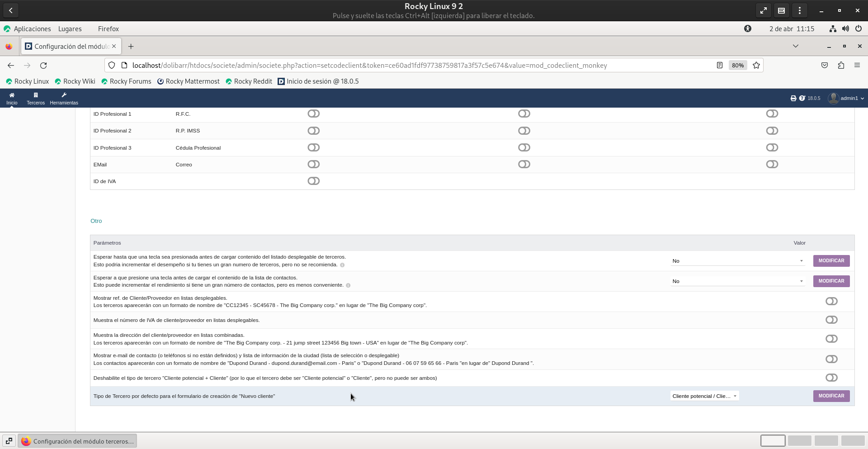The height and width of the screenshot is (449, 868).
Task: Click MODIFICAR for default third-party type
Action: pyautogui.click(x=831, y=396)
